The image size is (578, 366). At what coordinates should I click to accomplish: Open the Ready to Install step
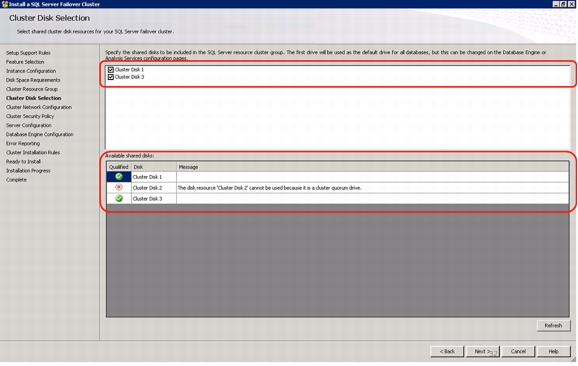coord(23,161)
